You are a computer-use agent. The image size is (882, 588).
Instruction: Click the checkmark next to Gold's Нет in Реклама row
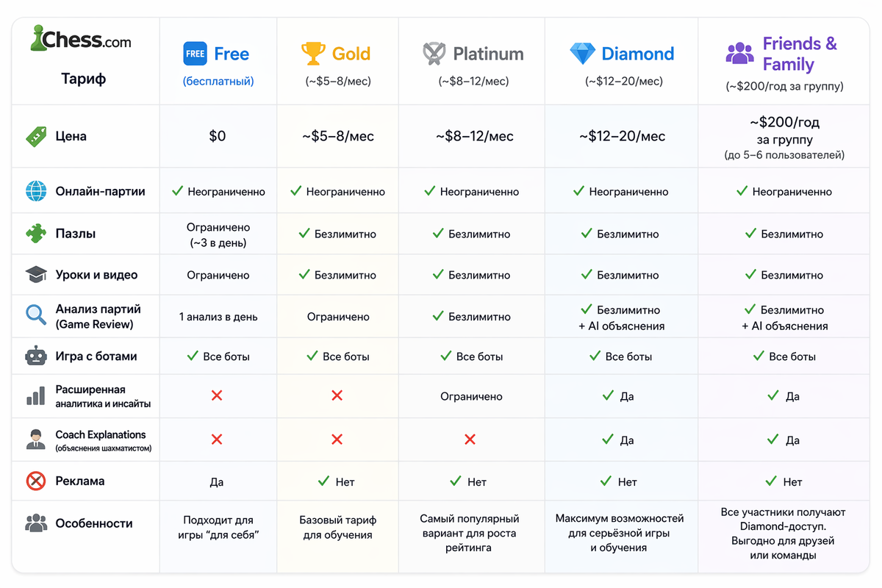[323, 481]
